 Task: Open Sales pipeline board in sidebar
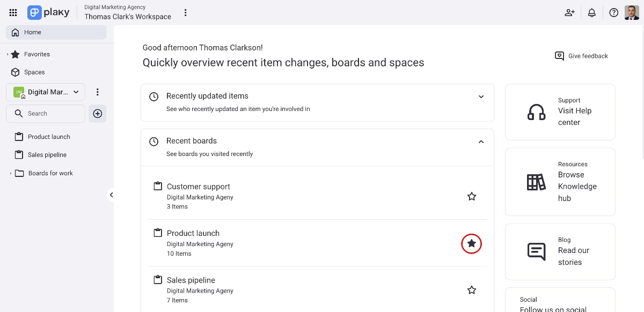coord(47,155)
